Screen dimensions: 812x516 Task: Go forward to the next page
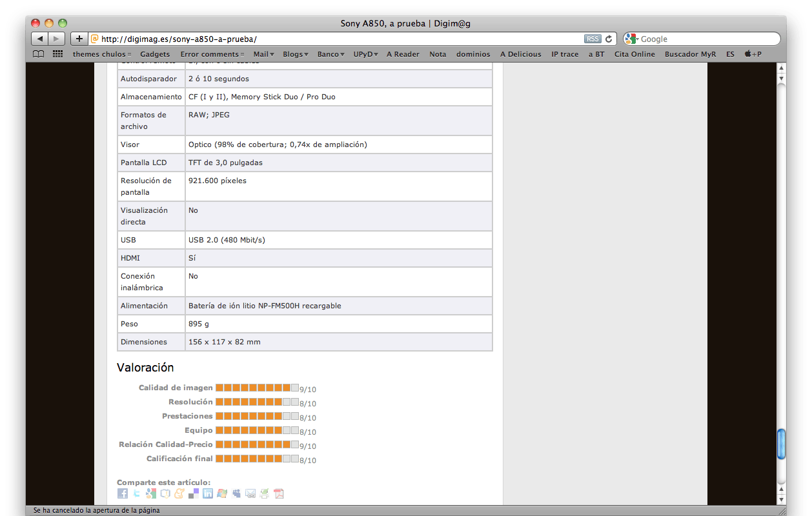pos(57,39)
